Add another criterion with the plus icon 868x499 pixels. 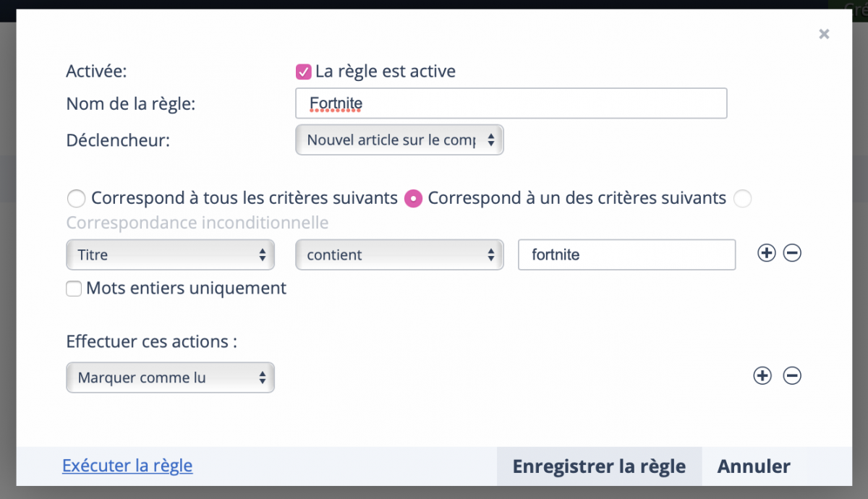(x=766, y=253)
